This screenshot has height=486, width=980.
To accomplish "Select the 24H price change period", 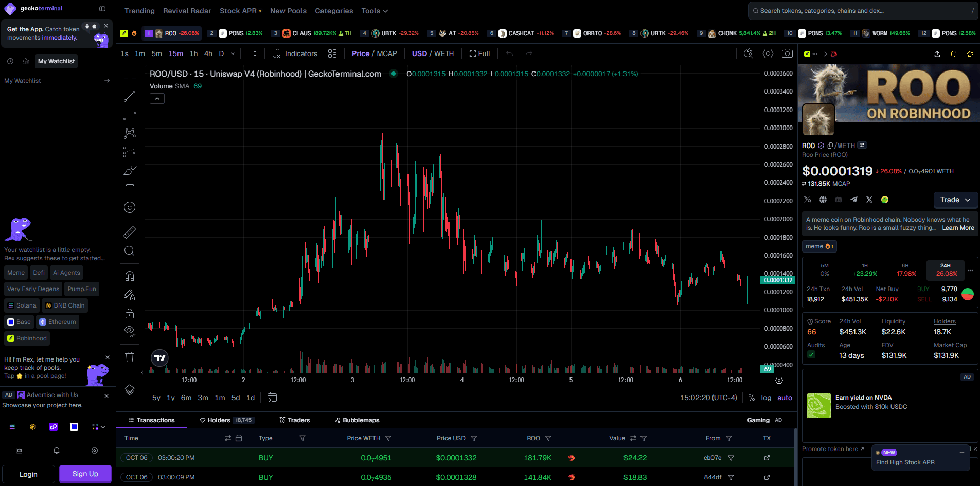I will [946, 270].
